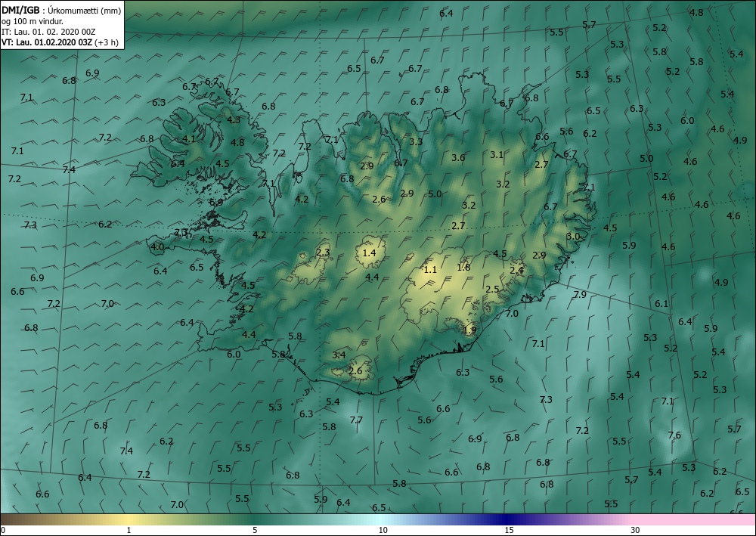Click the 'DMI/IGB : Úrkomumætti (mm)' title text
Viewport: 756px width, 536px height.
[x=61, y=10]
